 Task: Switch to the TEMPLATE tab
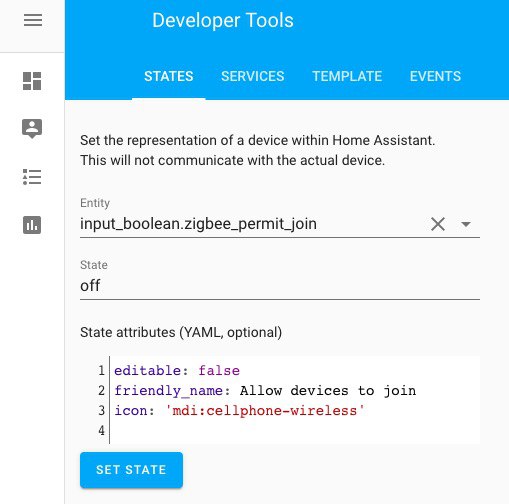click(x=347, y=76)
